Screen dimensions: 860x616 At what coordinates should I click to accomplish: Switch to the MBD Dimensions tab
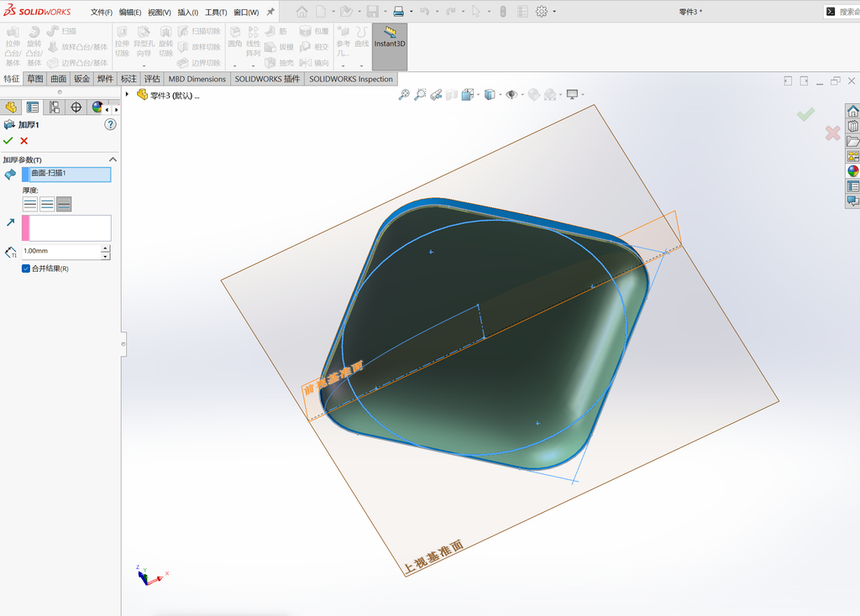coord(197,79)
